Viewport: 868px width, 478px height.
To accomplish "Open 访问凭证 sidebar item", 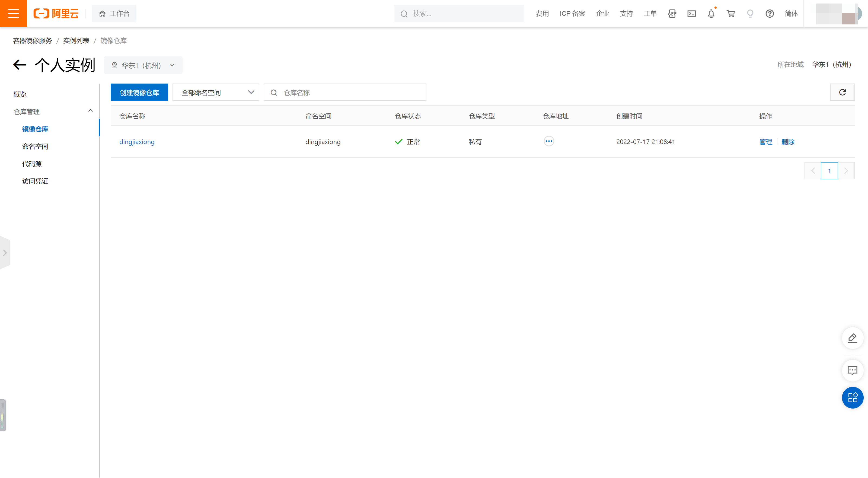I will coord(35,181).
